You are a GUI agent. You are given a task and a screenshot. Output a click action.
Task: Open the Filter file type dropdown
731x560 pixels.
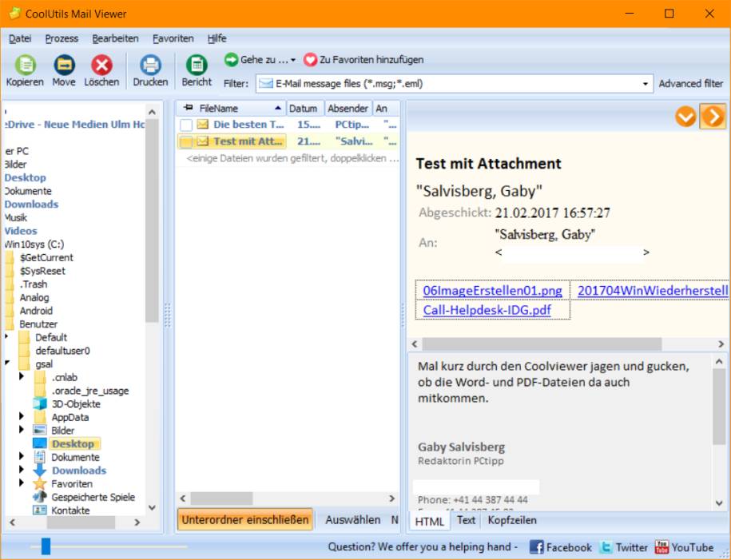click(646, 84)
